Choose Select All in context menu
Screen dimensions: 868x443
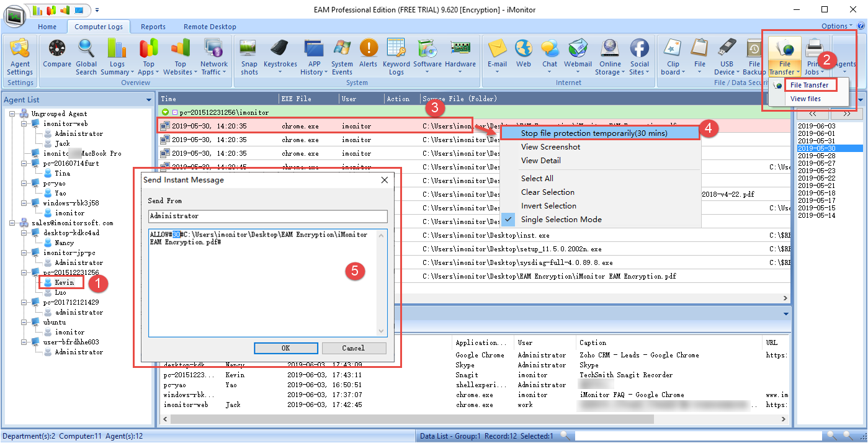click(537, 179)
